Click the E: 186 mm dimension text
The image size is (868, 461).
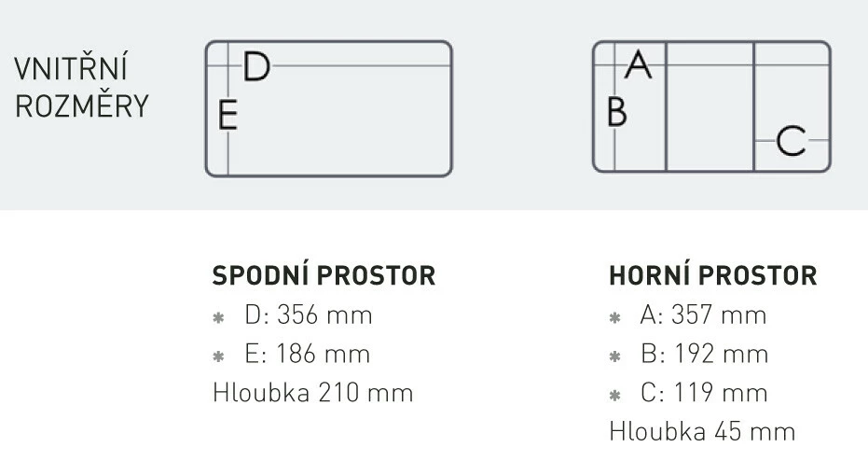(307, 355)
